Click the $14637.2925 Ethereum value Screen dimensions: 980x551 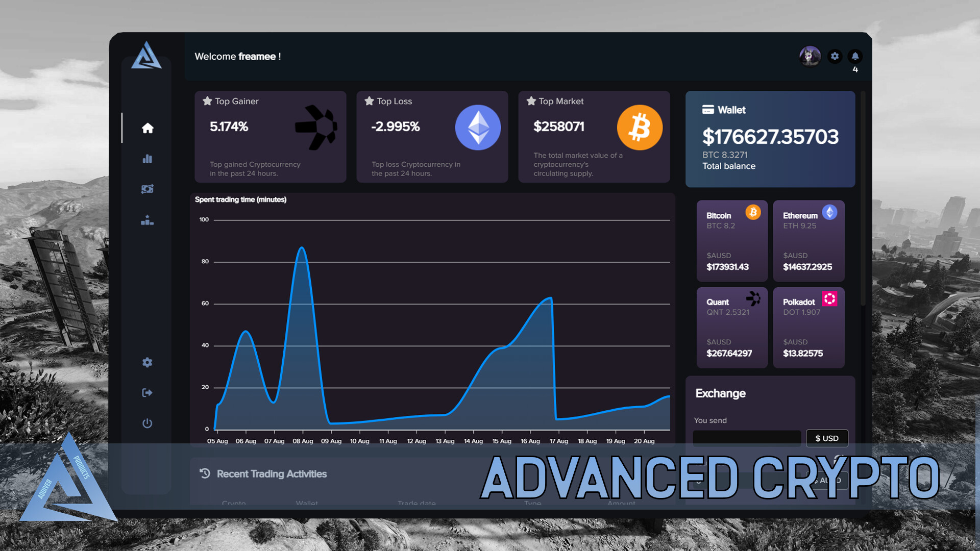(807, 267)
